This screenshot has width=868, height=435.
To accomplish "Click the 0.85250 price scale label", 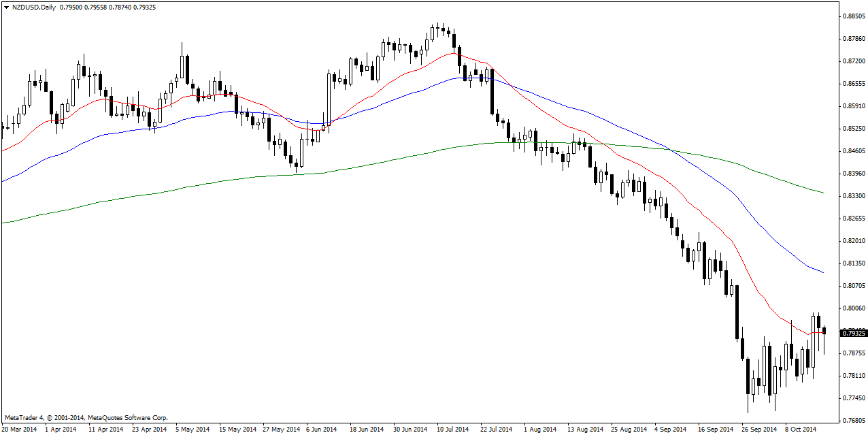I will pos(853,129).
